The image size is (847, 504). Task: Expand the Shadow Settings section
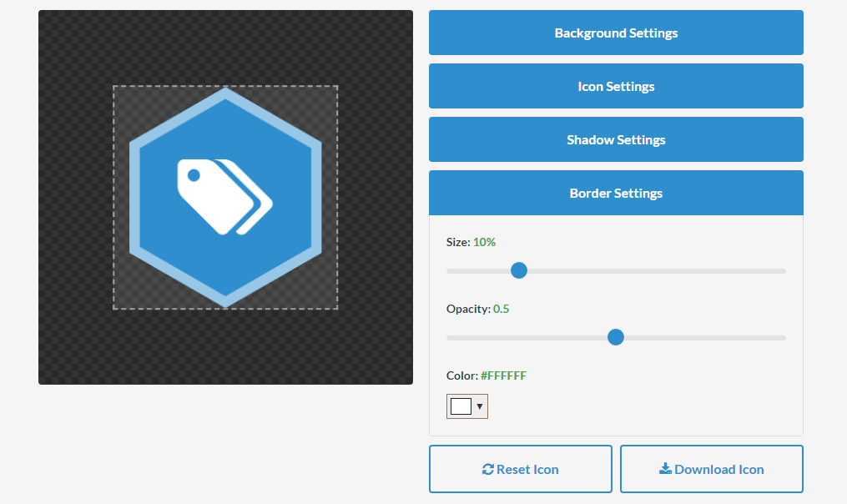(616, 140)
